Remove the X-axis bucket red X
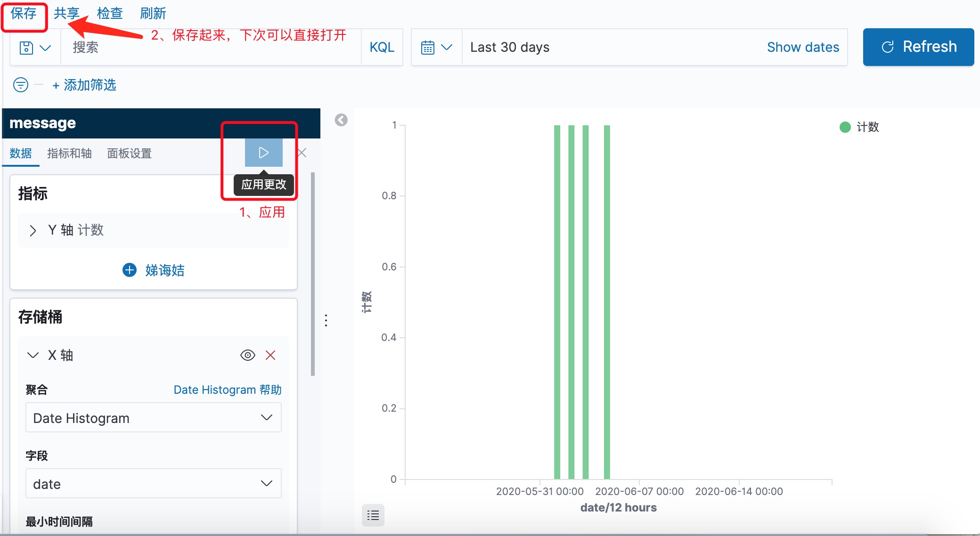 point(270,355)
